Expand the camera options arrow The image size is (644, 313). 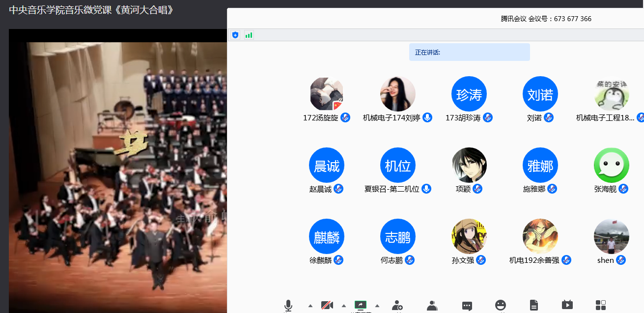tap(344, 306)
